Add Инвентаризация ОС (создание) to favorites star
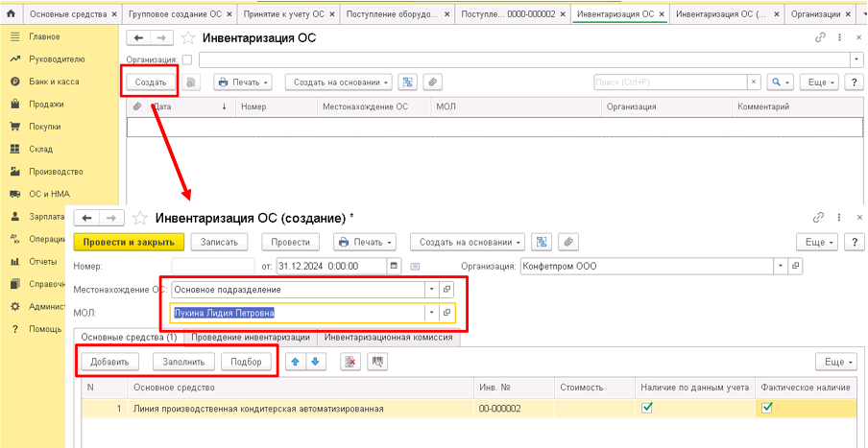 [142, 218]
